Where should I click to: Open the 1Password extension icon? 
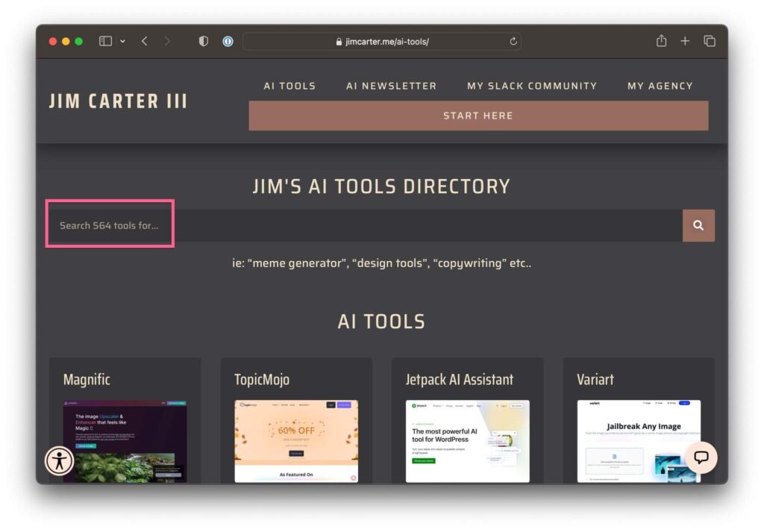pyautogui.click(x=228, y=41)
